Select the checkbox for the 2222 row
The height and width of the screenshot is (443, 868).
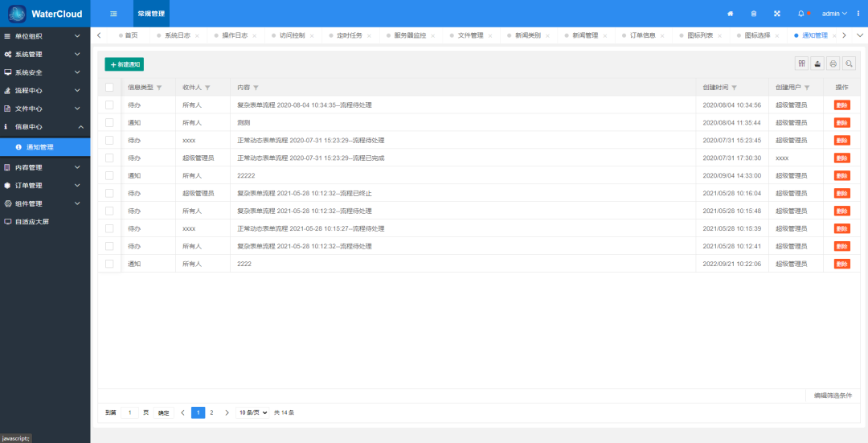109,264
